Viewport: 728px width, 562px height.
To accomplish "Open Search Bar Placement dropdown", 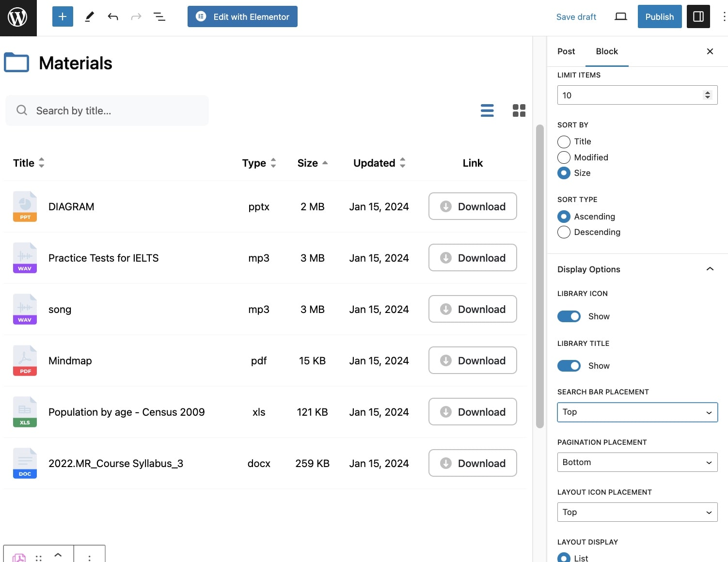I will pyautogui.click(x=637, y=412).
